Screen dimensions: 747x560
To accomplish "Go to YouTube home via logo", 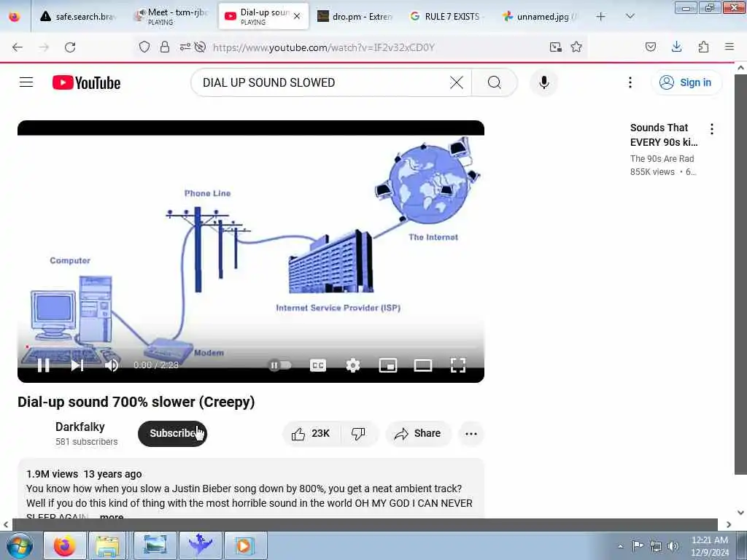I will point(86,82).
